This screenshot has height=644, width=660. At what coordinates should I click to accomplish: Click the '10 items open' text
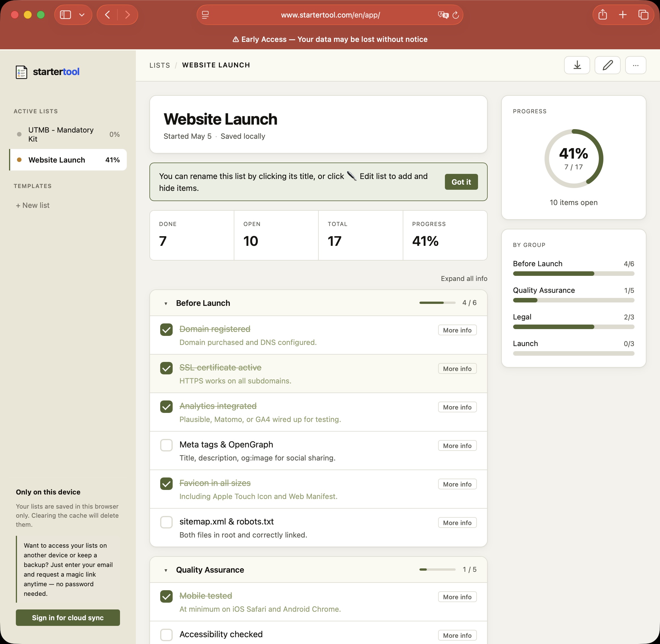[573, 202]
